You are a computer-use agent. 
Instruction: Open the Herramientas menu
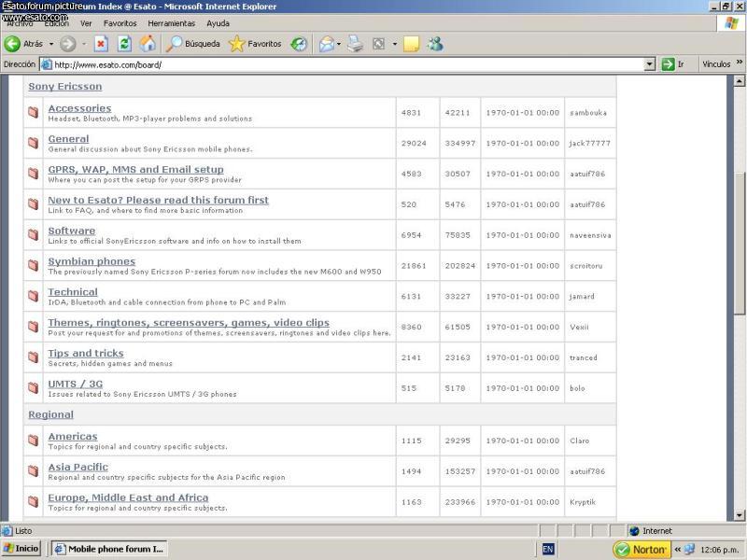click(172, 23)
